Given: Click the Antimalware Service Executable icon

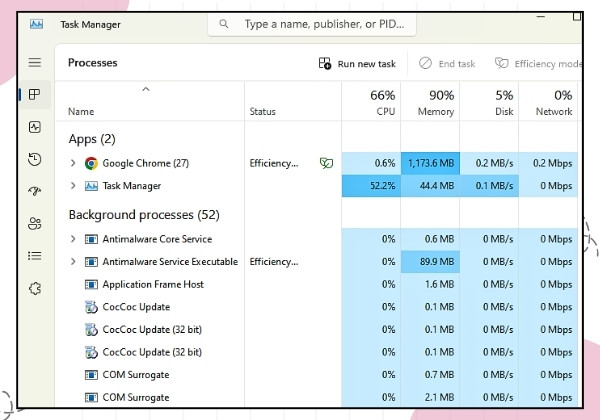Looking at the screenshot, I should coord(91,262).
